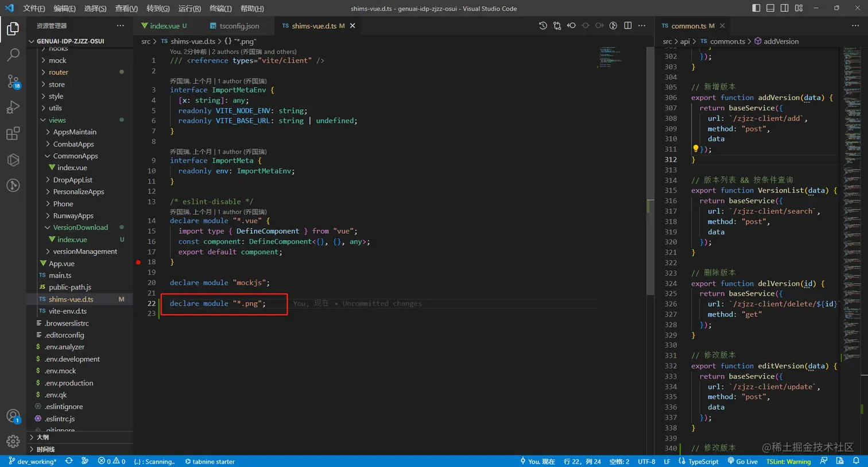Click the 空格: 2 indentation setting

tap(619, 461)
